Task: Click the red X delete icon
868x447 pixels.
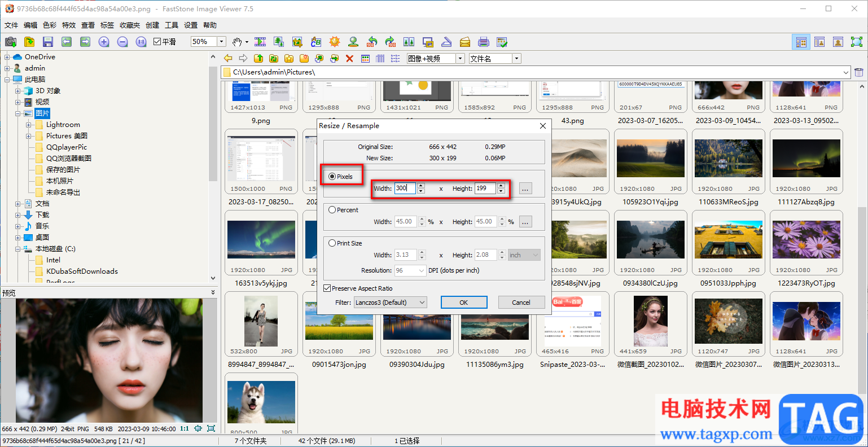Action: click(349, 58)
